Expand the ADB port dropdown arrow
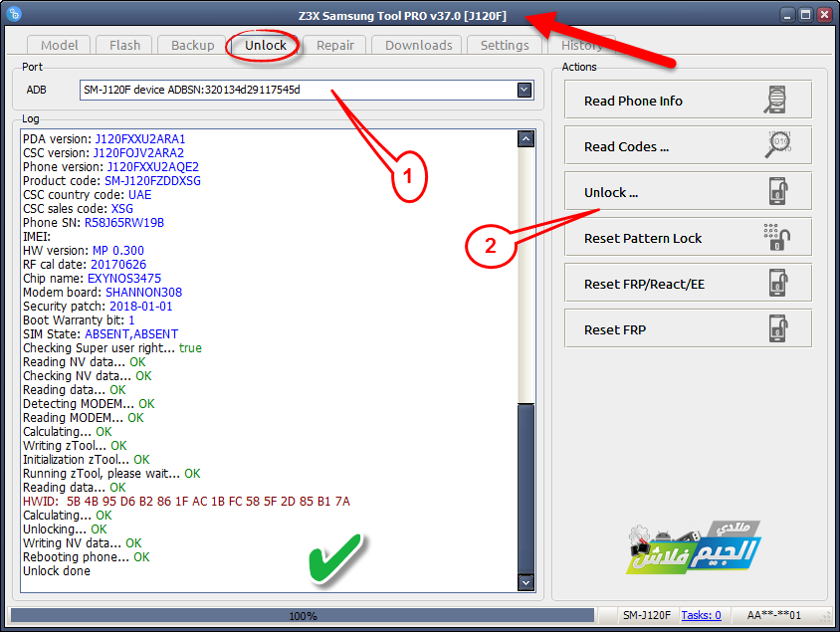Image resolution: width=840 pixels, height=632 pixels. click(525, 90)
